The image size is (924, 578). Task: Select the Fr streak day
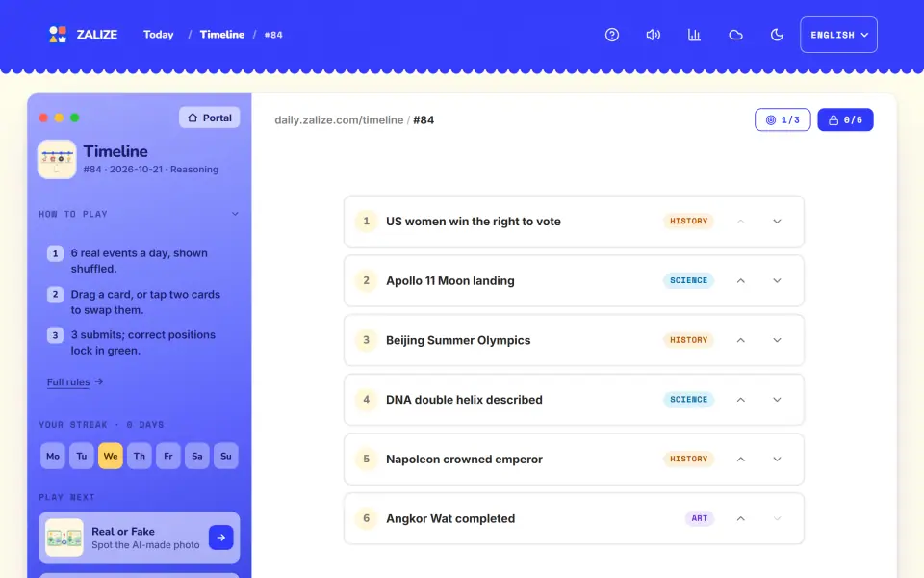pyautogui.click(x=167, y=456)
